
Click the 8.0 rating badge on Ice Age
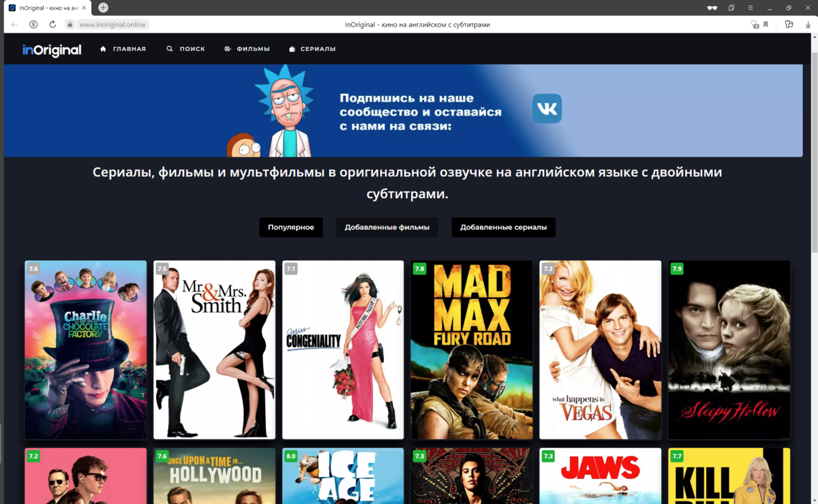tap(291, 456)
